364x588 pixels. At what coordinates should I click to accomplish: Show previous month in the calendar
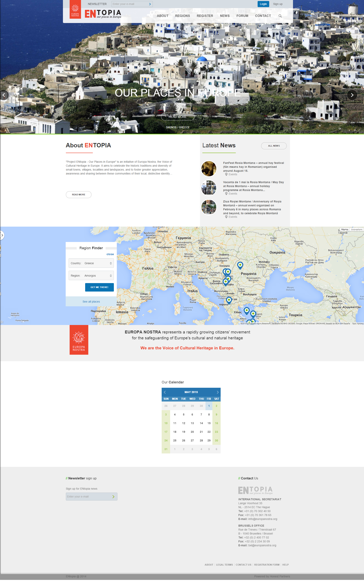point(165,392)
